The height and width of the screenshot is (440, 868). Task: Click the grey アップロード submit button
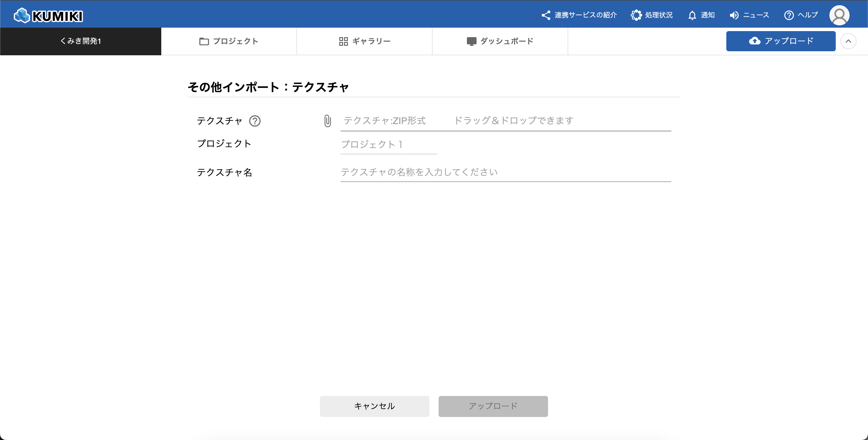[493, 406]
